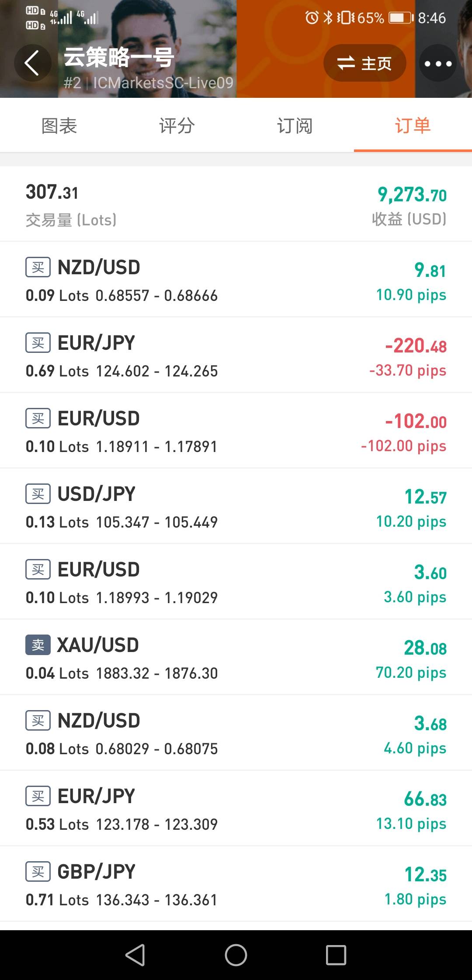Tap the buy icon beside GBP/JPY order
This screenshot has height=980, width=472.
(38, 872)
